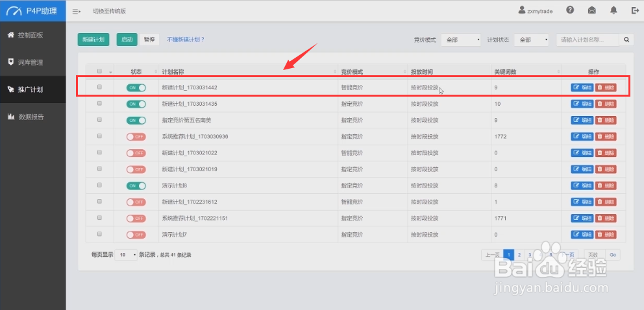Edit plan 新建计划_1703021022
Screen dimensions: 644x310
(582, 153)
